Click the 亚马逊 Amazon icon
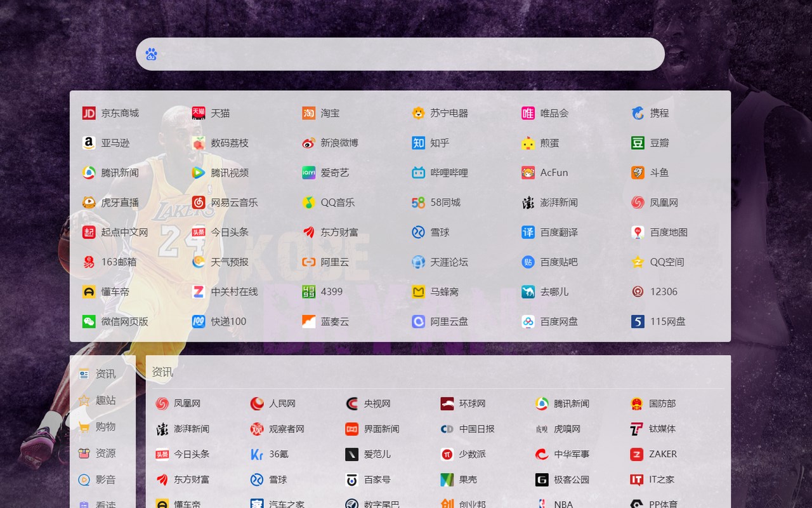812x508 pixels. (89, 143)
